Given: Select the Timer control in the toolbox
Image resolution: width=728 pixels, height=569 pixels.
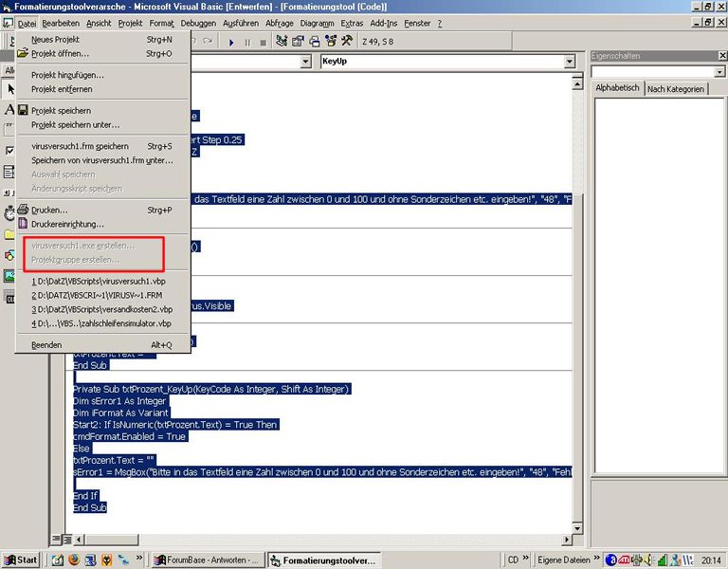Looking at the screenshot, I should click(x=9, y=213).
